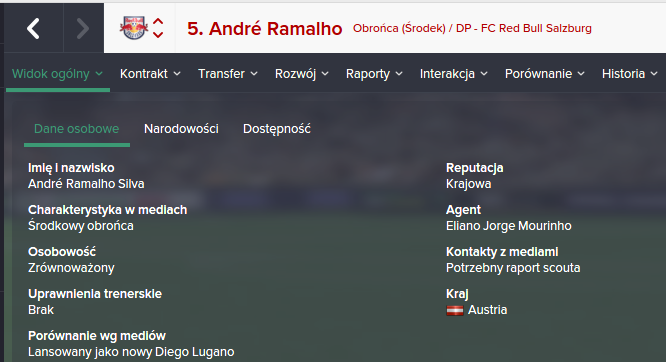Expand the Rozwój menu
This screenshot has height=362, width=666.
pyautogui.click(x=302, y=74)
